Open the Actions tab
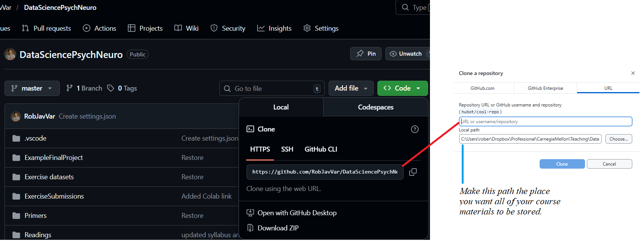 click(x=99, y=28)
